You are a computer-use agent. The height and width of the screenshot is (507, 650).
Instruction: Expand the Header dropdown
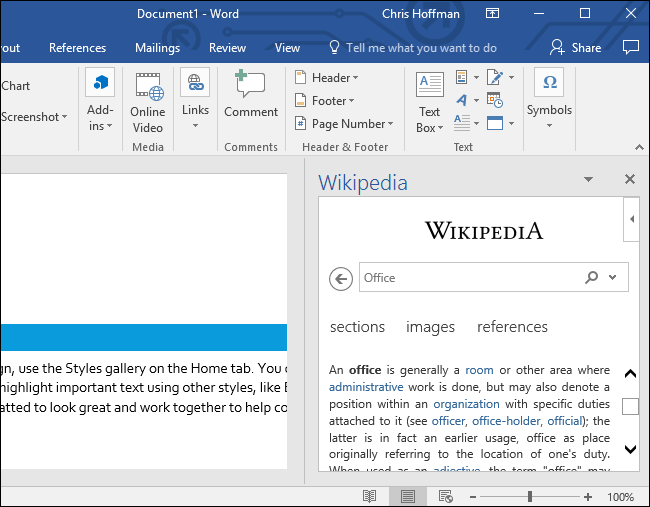coord(355,78)
